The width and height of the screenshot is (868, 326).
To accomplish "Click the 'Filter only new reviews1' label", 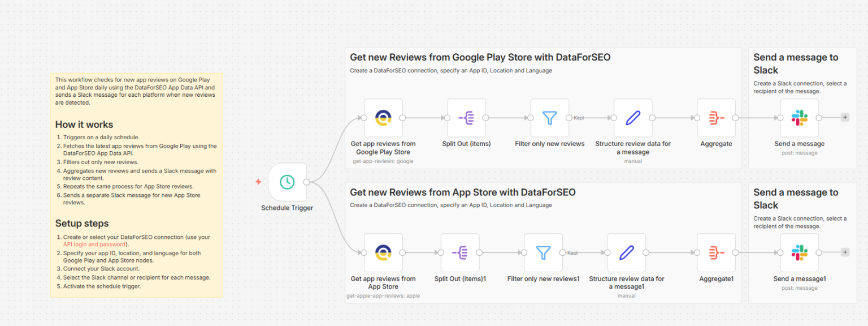I will [x=543, y=279].
